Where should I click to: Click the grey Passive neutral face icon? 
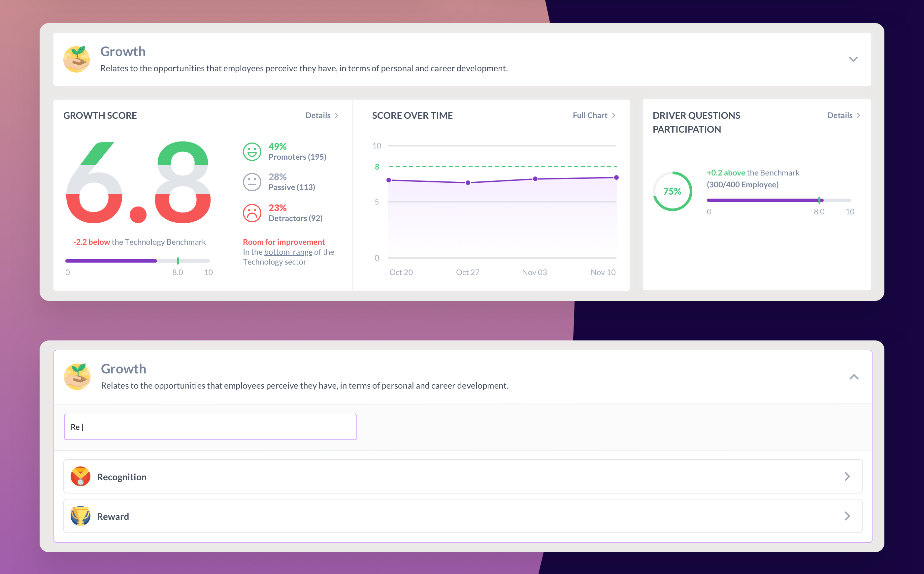252,182
